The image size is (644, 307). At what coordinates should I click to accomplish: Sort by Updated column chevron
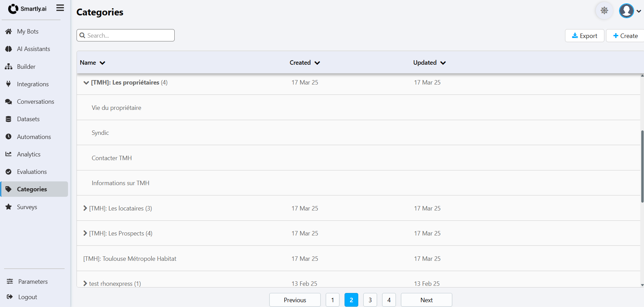(x=443, y=63)
